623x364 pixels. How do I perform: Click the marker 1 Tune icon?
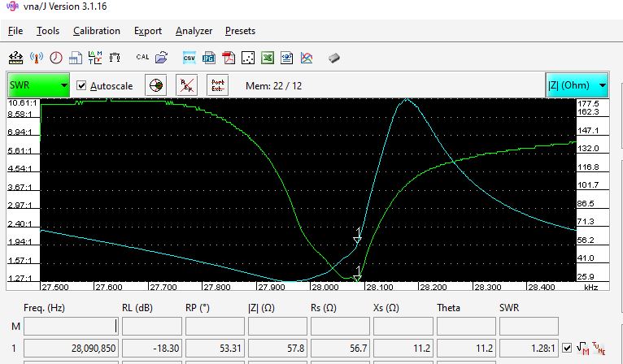coord(600,349)
